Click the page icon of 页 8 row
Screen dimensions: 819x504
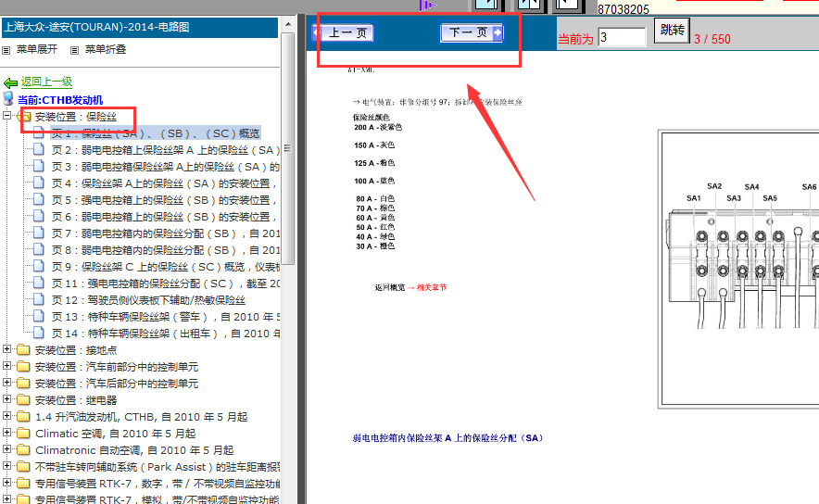pyautogui.click(x=39, y=249)
